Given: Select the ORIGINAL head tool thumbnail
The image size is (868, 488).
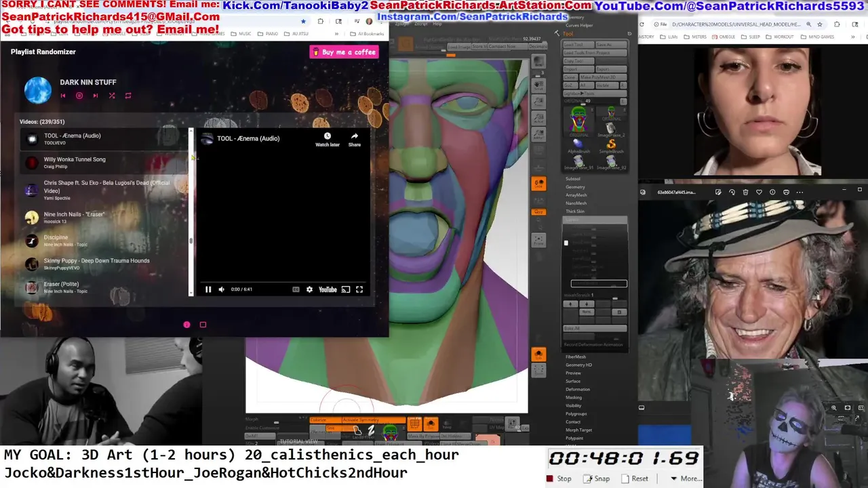Looking at the screenshot, I should click(x=578, y=121).
